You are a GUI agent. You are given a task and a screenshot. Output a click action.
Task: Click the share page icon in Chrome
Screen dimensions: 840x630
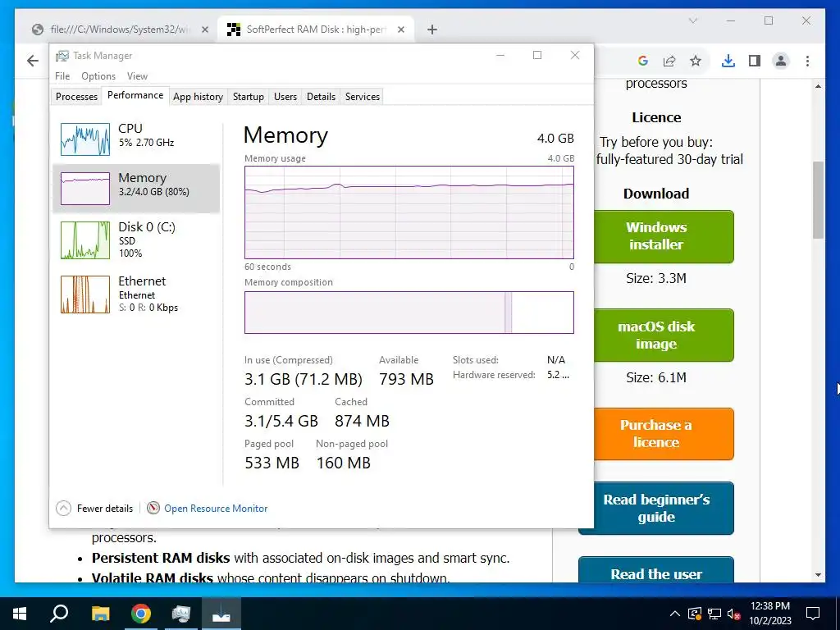click(x=669, y=61)
